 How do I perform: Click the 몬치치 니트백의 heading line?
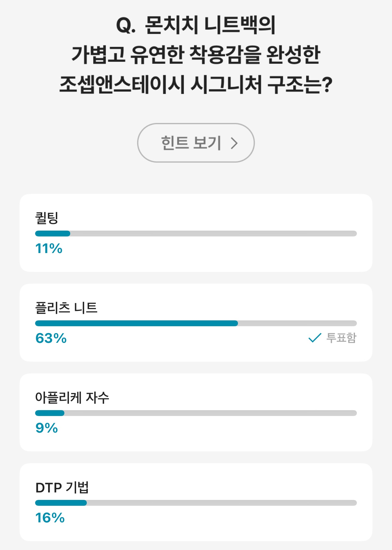[210, 25]
